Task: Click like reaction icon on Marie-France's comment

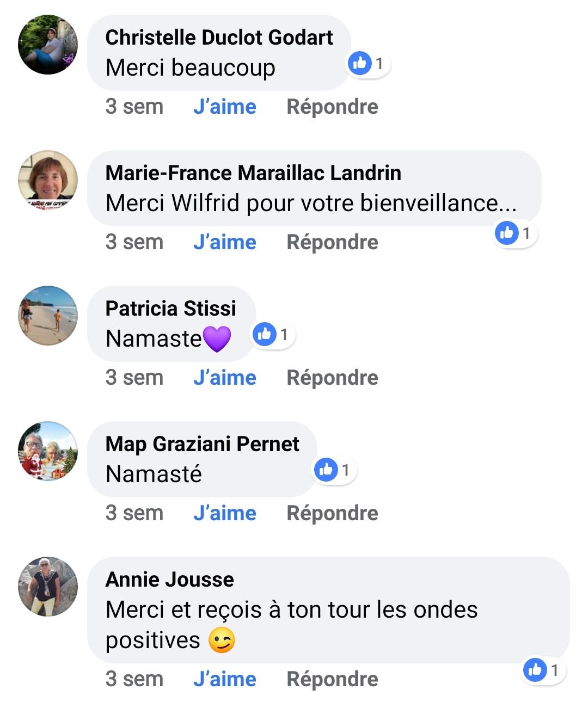Action: tap(507, 233)
